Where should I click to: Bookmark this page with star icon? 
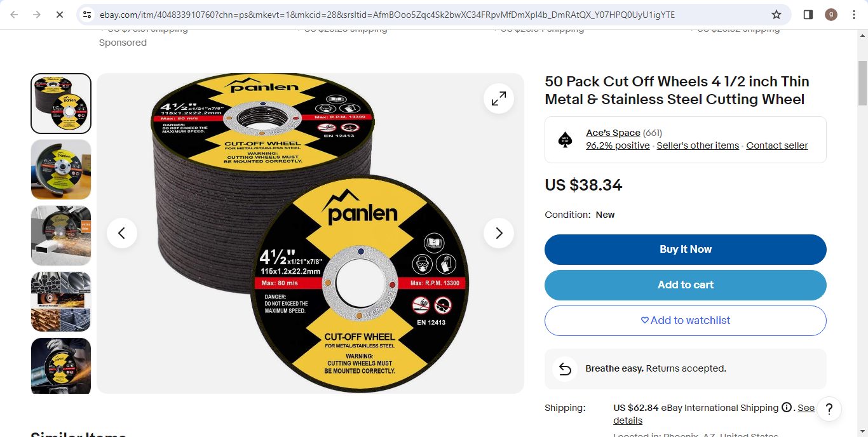pyautogui.click(x=776, y=15)
